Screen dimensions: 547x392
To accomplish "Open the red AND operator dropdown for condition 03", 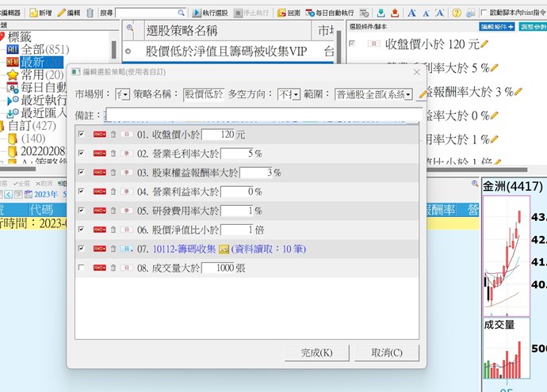I will click(99, 173).
